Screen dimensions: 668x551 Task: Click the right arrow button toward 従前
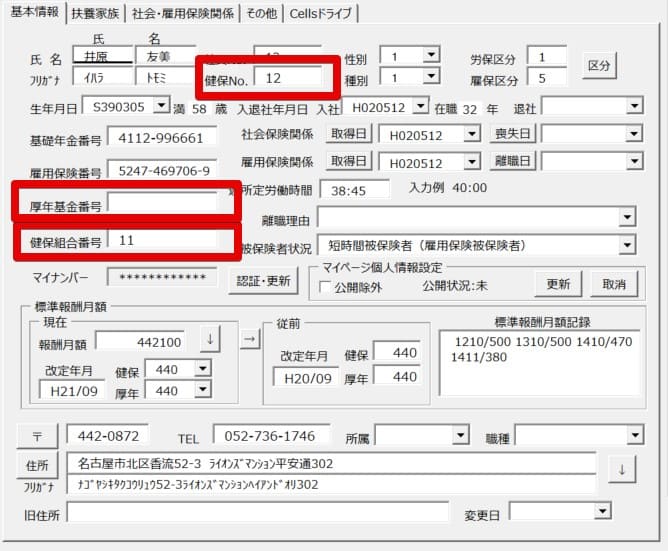click(x=250, y=340)
